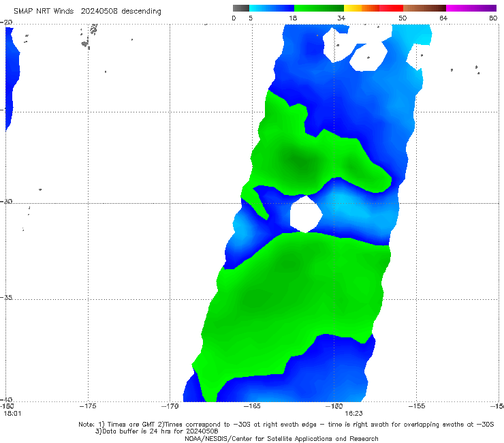Pick the red colorbar segment
The height and width of the screenshot is (443, 504).
point(391,8)
